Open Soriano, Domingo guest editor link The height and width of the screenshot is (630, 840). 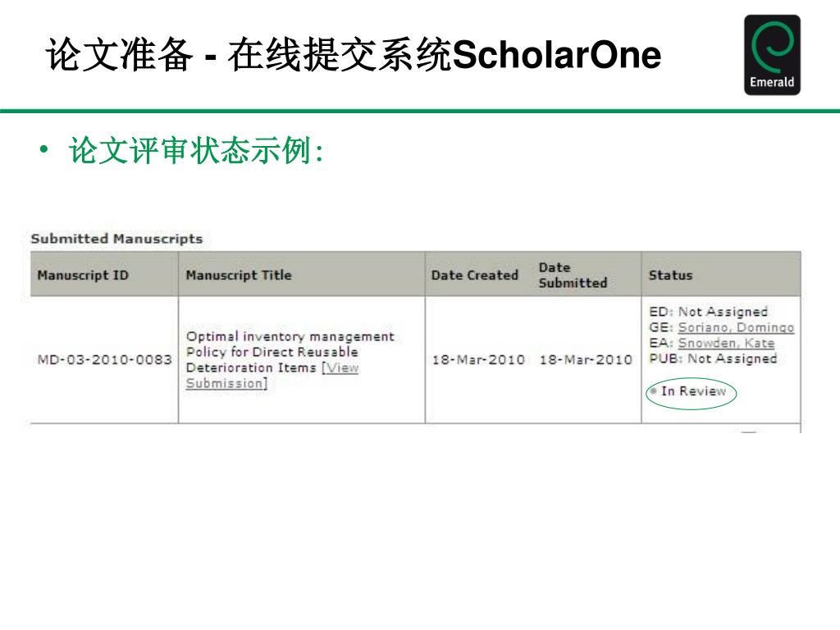(x=736, y=327)
